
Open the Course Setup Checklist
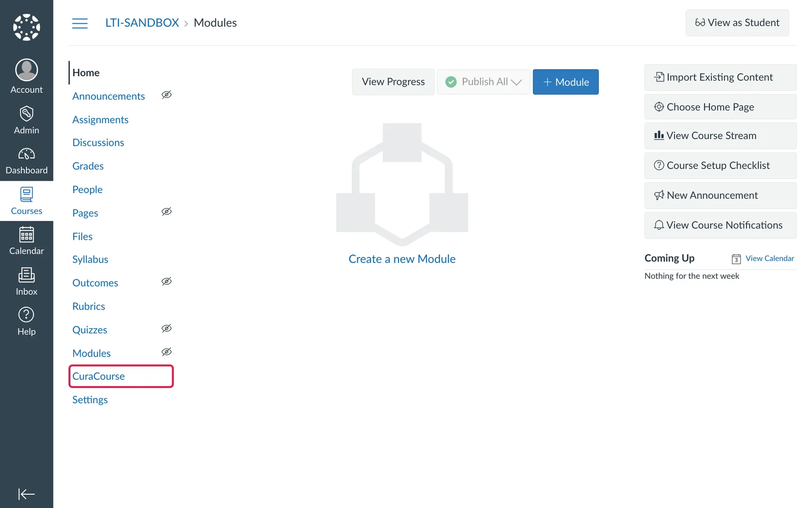coord(721,166)
